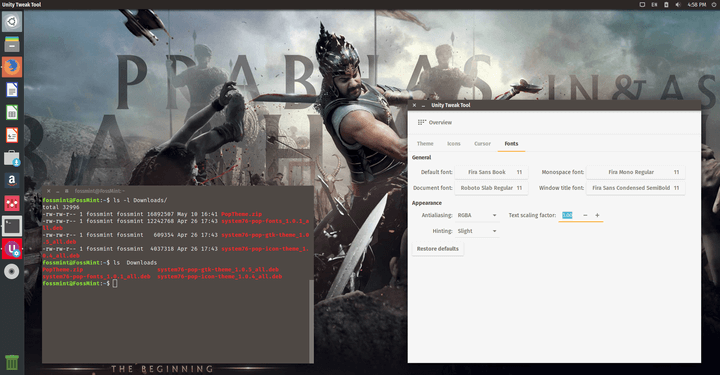Switch to the Terminal launcher icon
The height and width of the screenshot is (375, 720).
(x=12, y=226)
